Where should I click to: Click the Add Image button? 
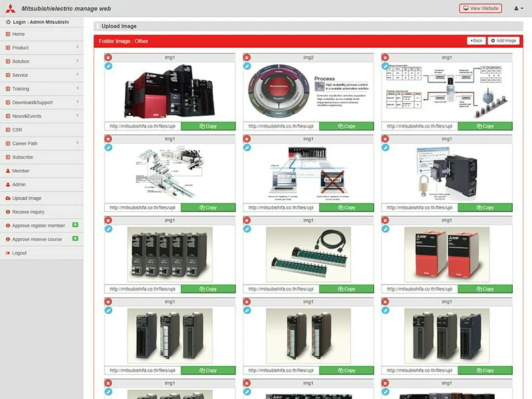coord(503,41)
